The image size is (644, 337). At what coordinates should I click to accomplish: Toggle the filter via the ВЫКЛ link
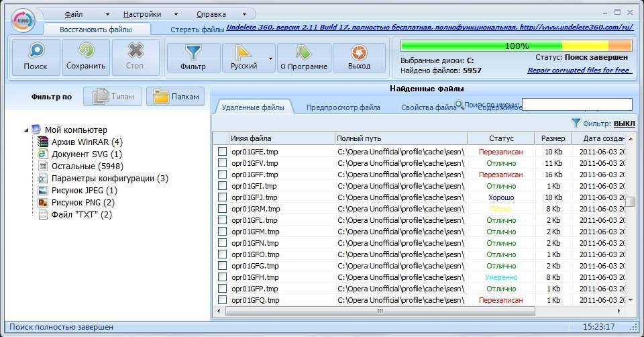click(624, 124)
